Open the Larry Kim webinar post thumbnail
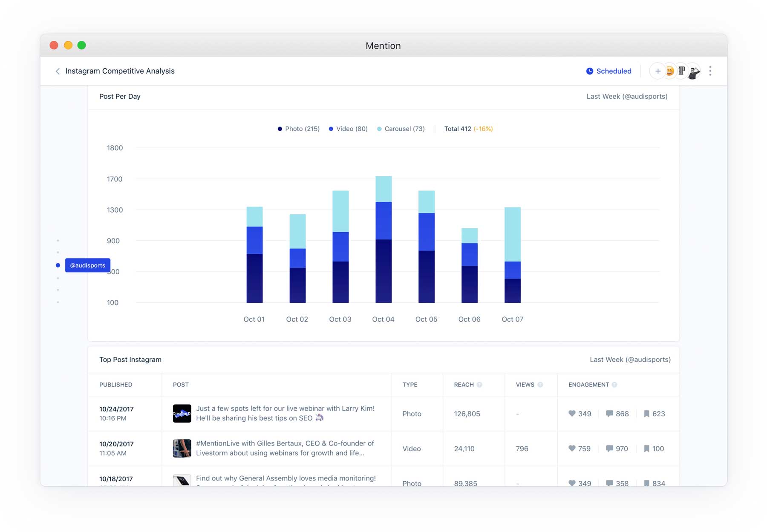The width and height of the screenshot is (767, 532). coord(182,414)
